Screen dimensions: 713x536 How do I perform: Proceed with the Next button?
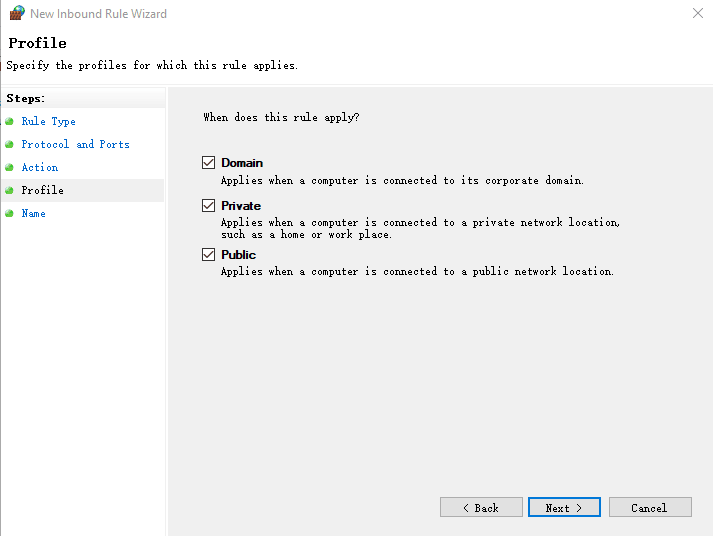[564, 508]
